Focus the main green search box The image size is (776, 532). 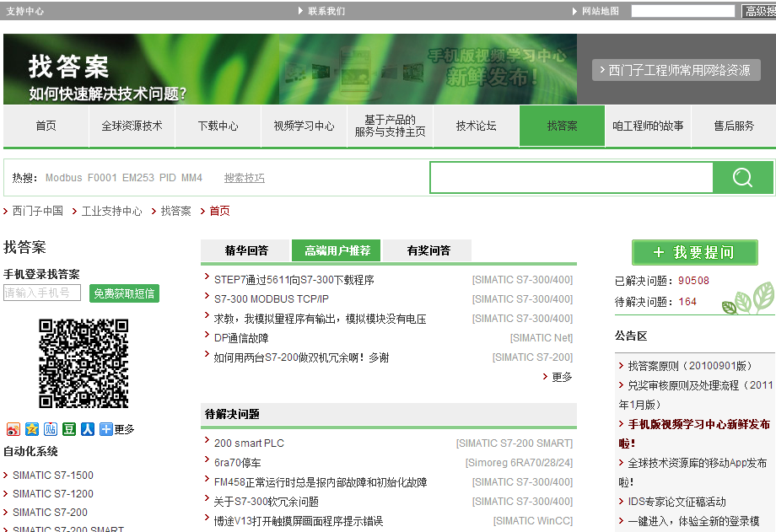point(572,177)
